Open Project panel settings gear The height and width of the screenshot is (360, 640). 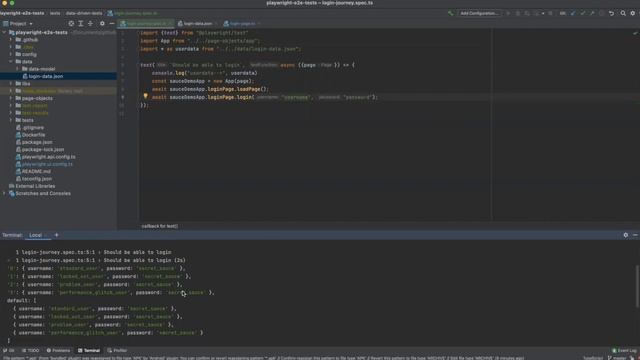102,24
